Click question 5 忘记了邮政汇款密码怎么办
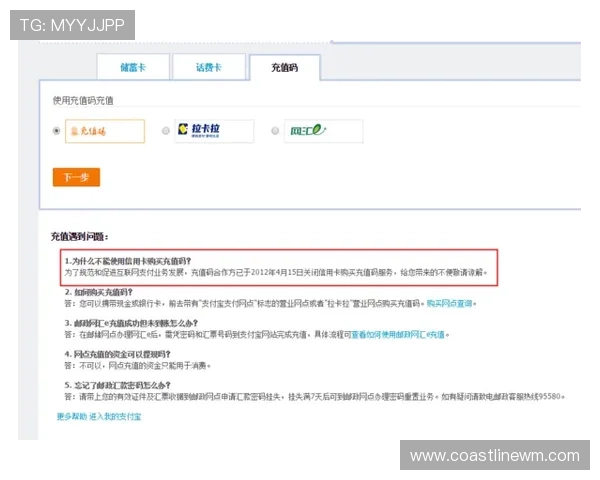 117,385
